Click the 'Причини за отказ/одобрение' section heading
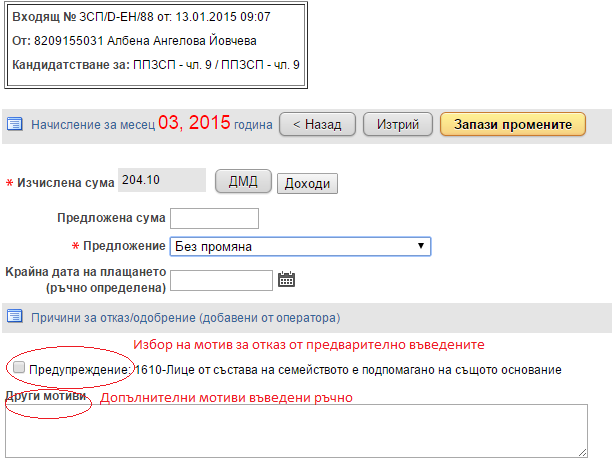The width and height of the screenshot is (612, 468). [186, 318]
